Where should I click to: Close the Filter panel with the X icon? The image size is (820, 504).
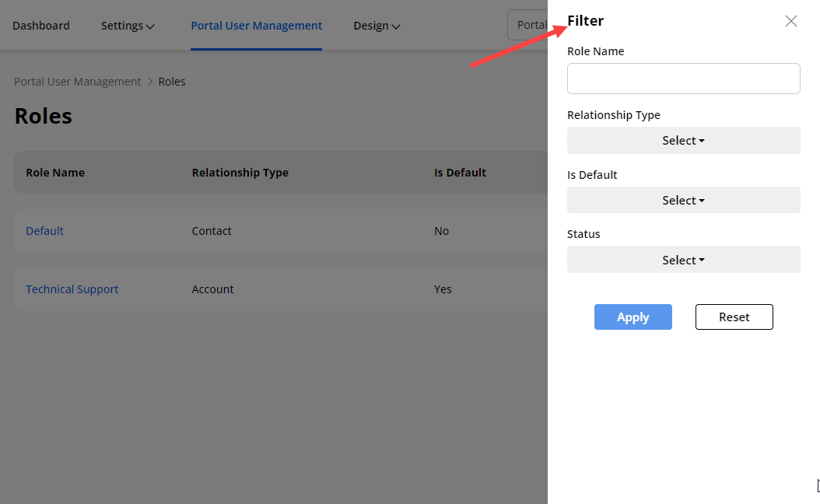point(790,21)
